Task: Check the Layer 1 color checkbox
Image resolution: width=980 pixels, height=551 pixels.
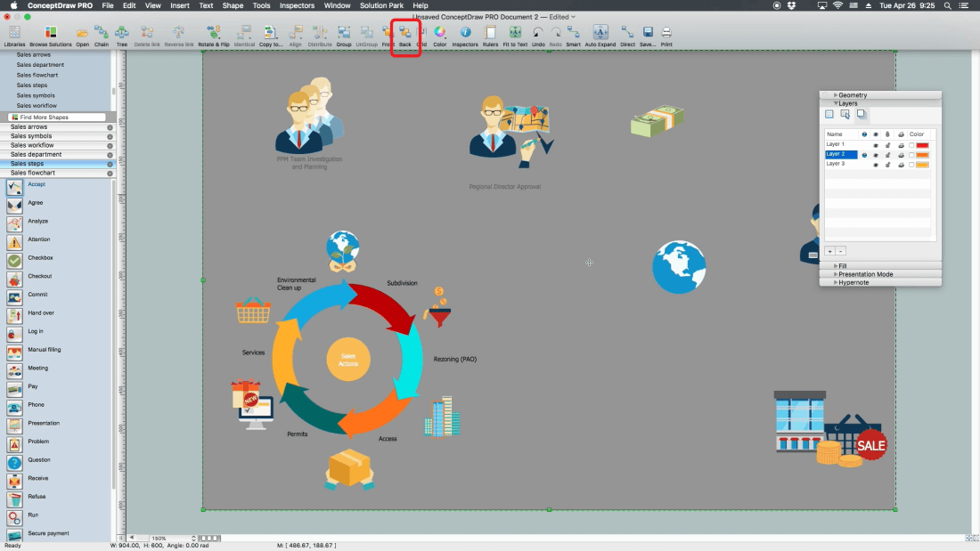Action: (x=911, y=145)
